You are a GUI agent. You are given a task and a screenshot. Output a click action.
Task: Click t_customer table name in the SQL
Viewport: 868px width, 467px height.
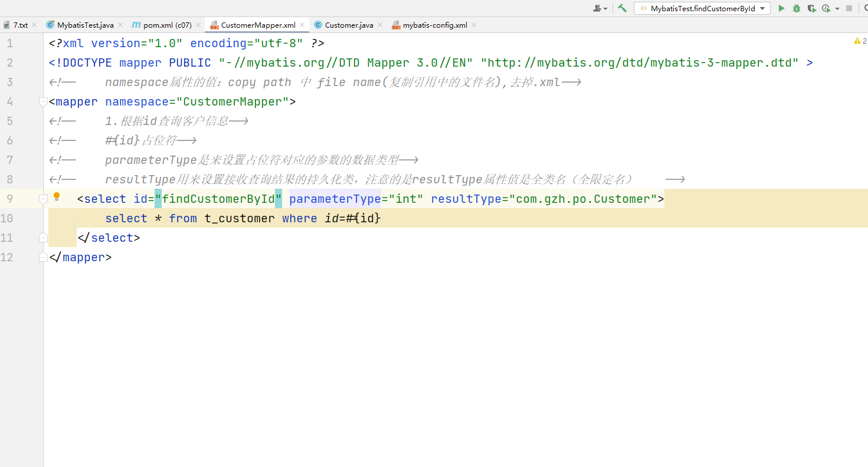pos(240,219)
